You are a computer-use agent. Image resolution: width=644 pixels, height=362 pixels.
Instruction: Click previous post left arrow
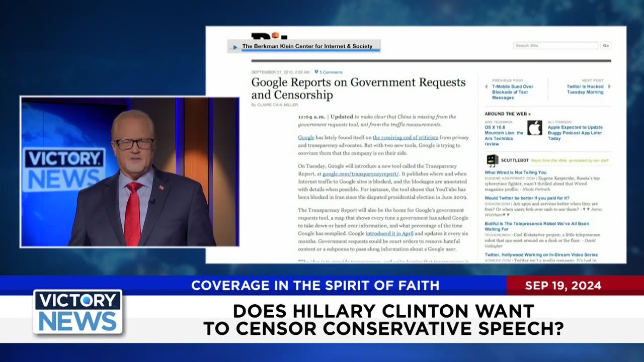[486, 86]
